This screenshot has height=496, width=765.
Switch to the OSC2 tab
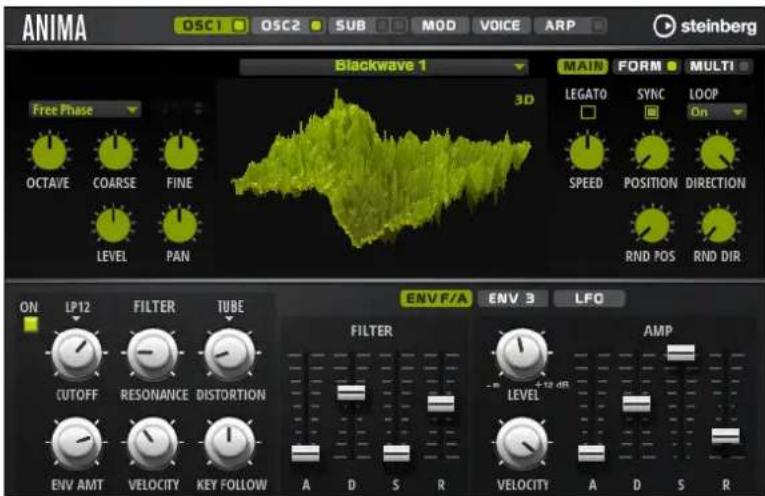click(x=289, y=25)
